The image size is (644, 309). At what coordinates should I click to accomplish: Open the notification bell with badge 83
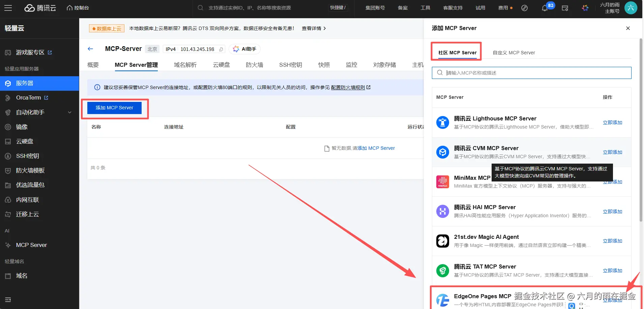pyautogui.click(x=545, y=8)
